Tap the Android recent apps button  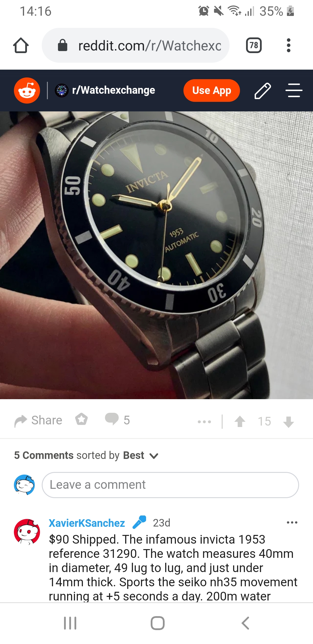[x=70, y=623]
